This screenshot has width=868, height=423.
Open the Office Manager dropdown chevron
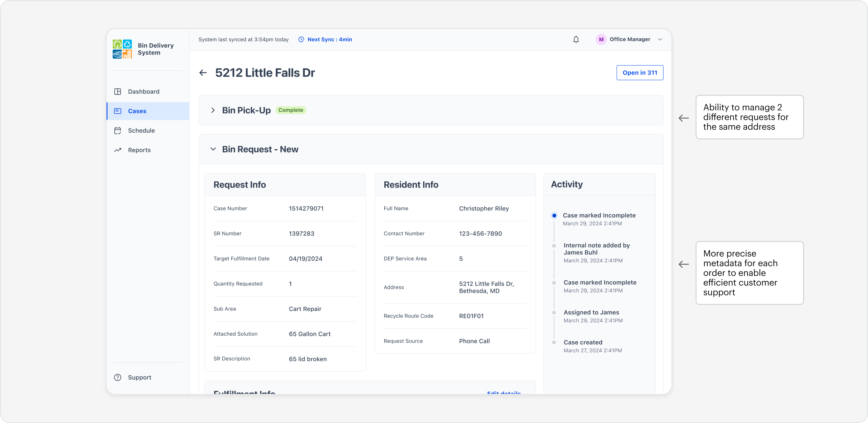click(660, 39)
